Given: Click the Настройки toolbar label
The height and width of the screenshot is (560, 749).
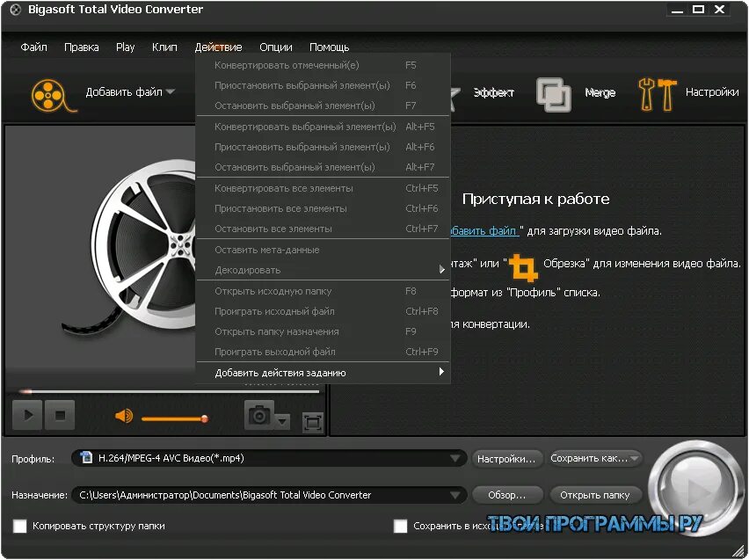Looking at the screenshot, I should [x=712, y=91].
